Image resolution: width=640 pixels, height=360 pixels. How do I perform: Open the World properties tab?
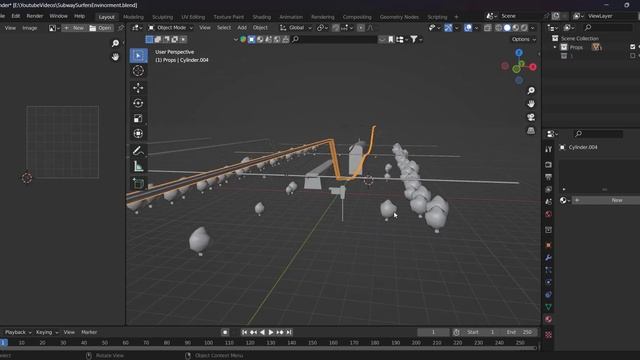pos(549,214)
